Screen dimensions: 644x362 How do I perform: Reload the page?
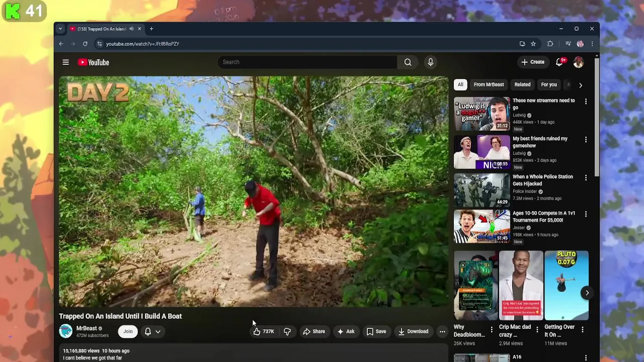tap(85, 44)
